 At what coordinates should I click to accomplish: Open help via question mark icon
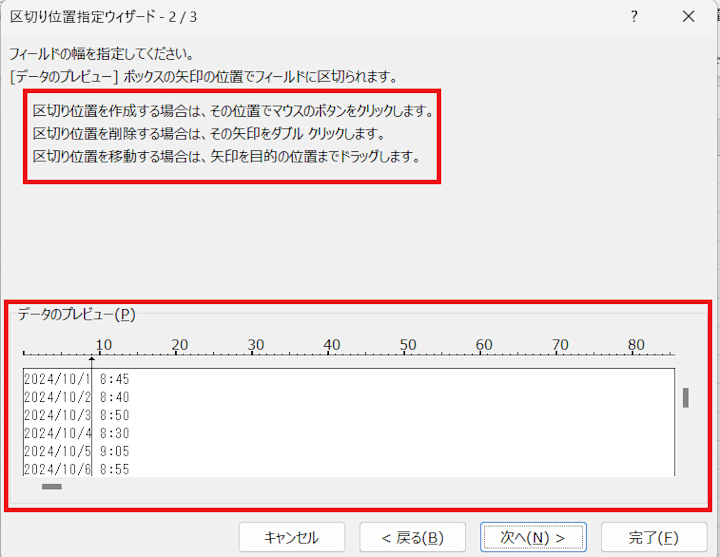(x=634, y=17)
